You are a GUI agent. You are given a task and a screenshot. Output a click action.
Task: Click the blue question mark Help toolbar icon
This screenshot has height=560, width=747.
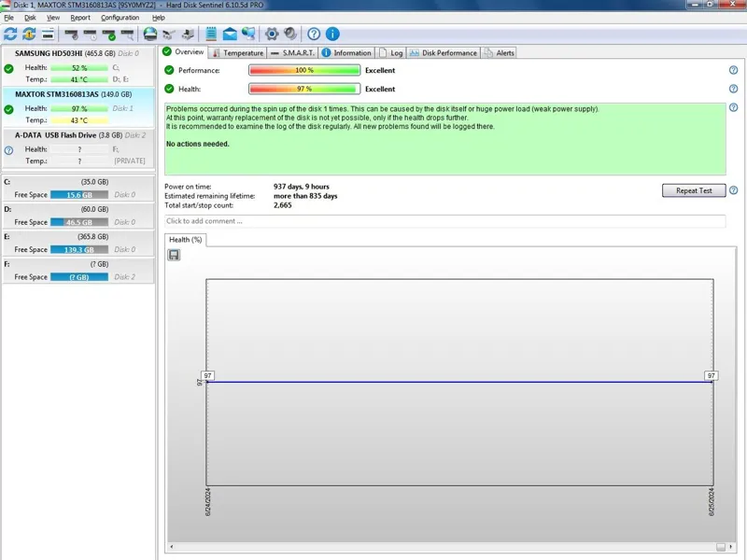pyautogui.click(x=314, y=35)
